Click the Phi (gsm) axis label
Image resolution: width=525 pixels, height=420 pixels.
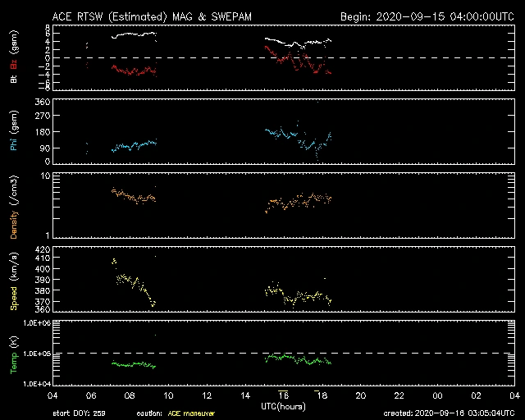tap(14, 131)
